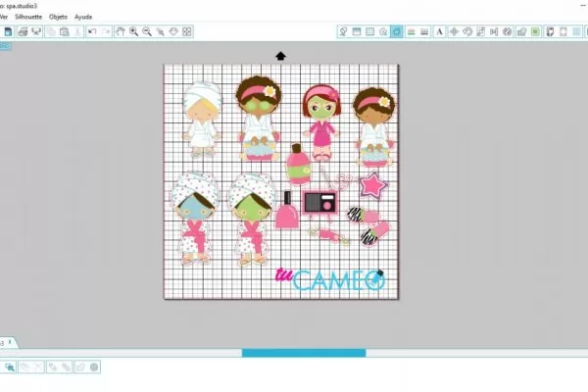Viewport: 588px width, 392px height.
Task: Open the Ayuda menu
Action: 83,17
